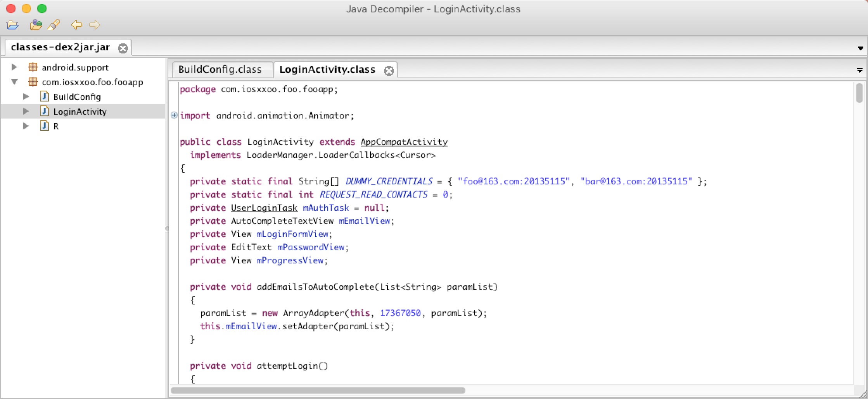This screenshot has height=399, width=868.
Task: Expand the collapsed import statements
Action: click(x=174, y=115)
